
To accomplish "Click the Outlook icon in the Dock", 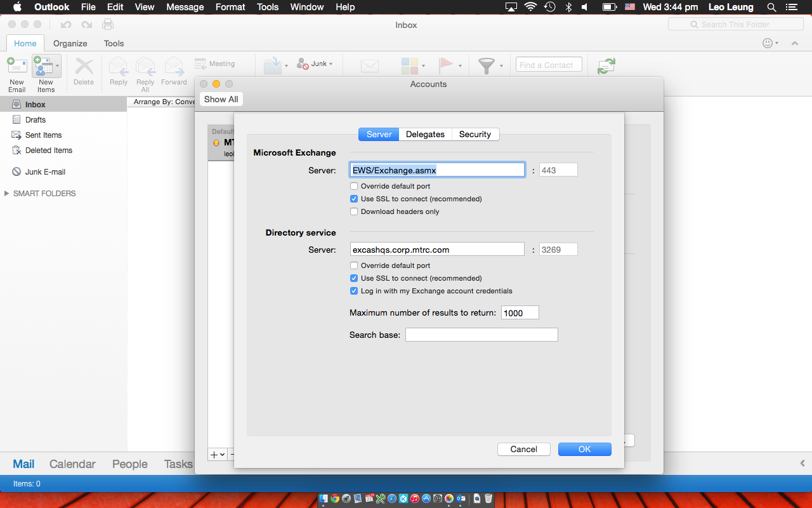I will point(461,499).
